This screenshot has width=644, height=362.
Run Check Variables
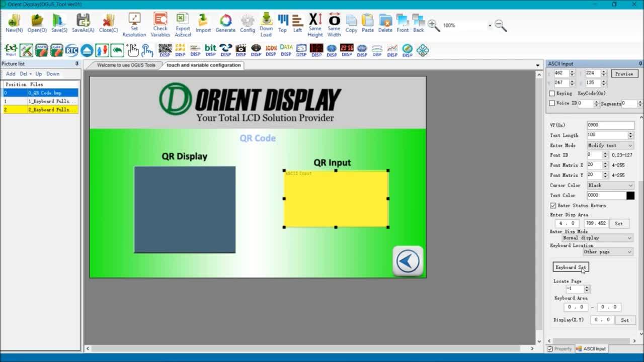coord(160,25)
